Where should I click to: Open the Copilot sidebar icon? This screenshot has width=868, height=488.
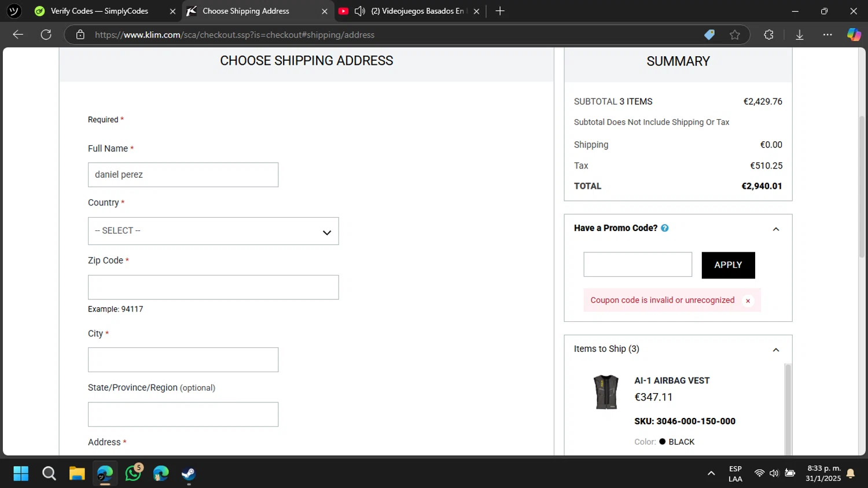[x=854, y=35]
